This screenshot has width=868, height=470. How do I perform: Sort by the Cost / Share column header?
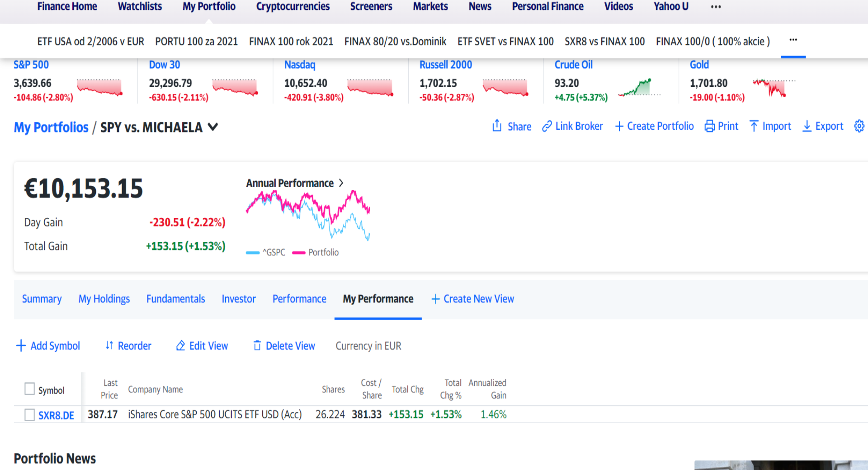click(371, 389)
